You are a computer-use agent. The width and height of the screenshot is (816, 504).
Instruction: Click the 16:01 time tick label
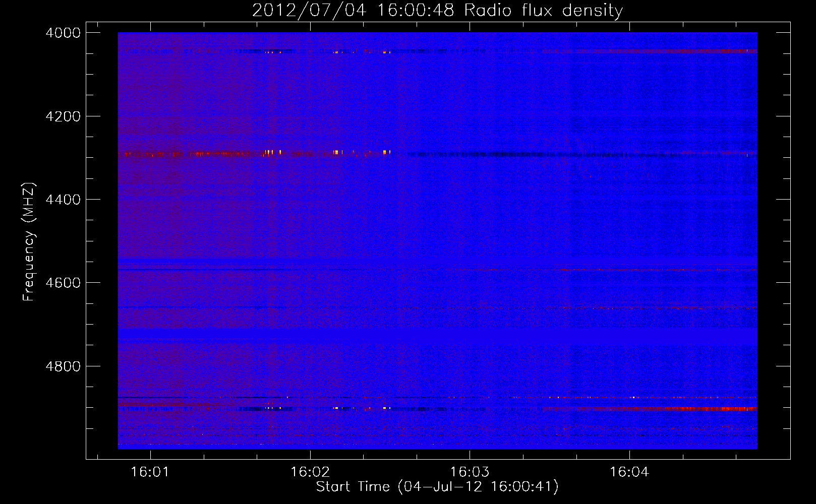tap(150, 472)
